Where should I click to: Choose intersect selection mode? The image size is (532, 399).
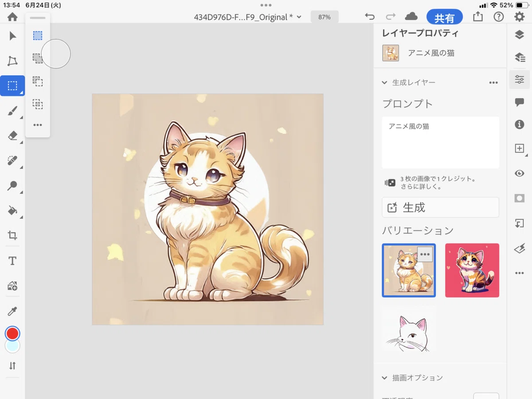click(38, 104)
